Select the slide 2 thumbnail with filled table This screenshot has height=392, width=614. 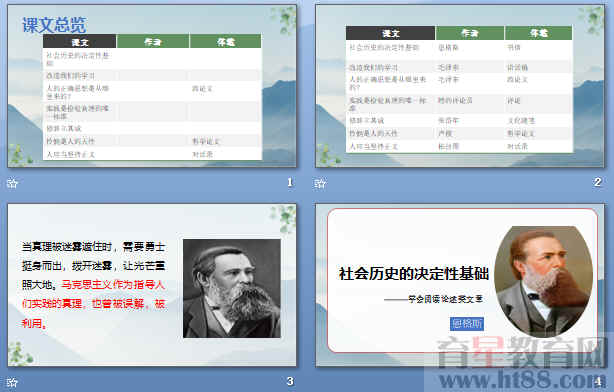coord(460,86)
